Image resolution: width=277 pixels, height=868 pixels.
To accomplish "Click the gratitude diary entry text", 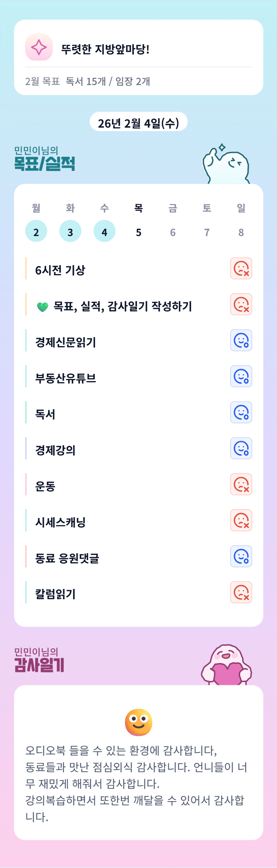I will (x=136, y=783).
